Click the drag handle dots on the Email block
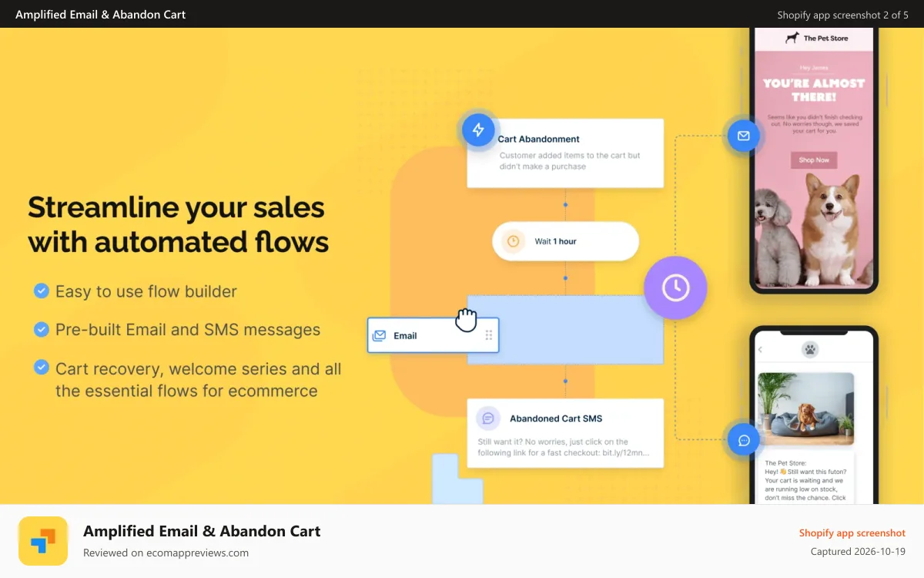Screen dimensions: 924x578 pyautogui.click(x=488, y=335)
